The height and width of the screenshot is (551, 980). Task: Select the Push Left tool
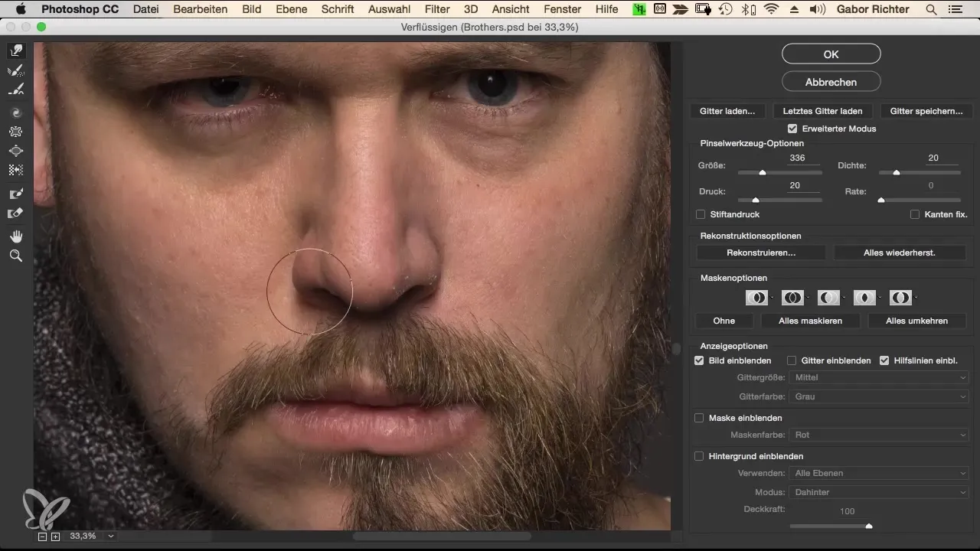pos(16,170)
